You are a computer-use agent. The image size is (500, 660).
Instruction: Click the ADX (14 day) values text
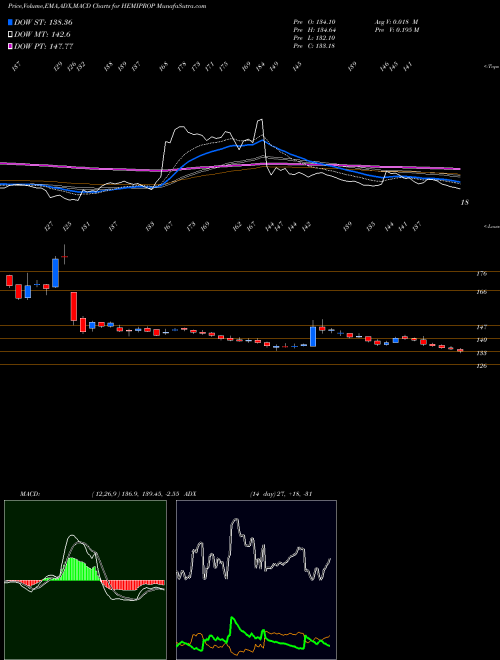280,494
